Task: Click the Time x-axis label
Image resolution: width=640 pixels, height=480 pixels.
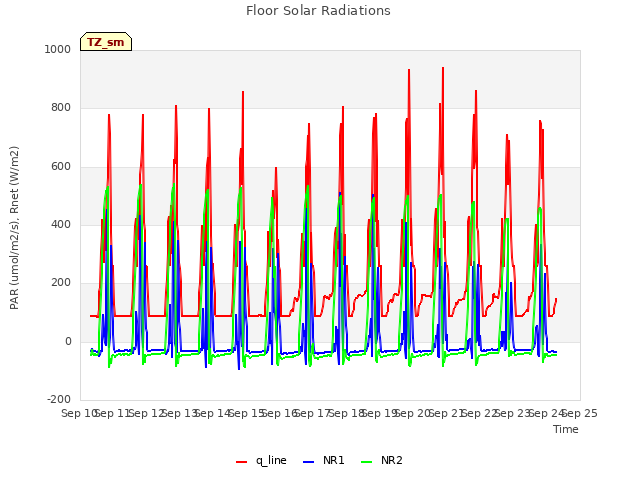Action: point(566,429)
